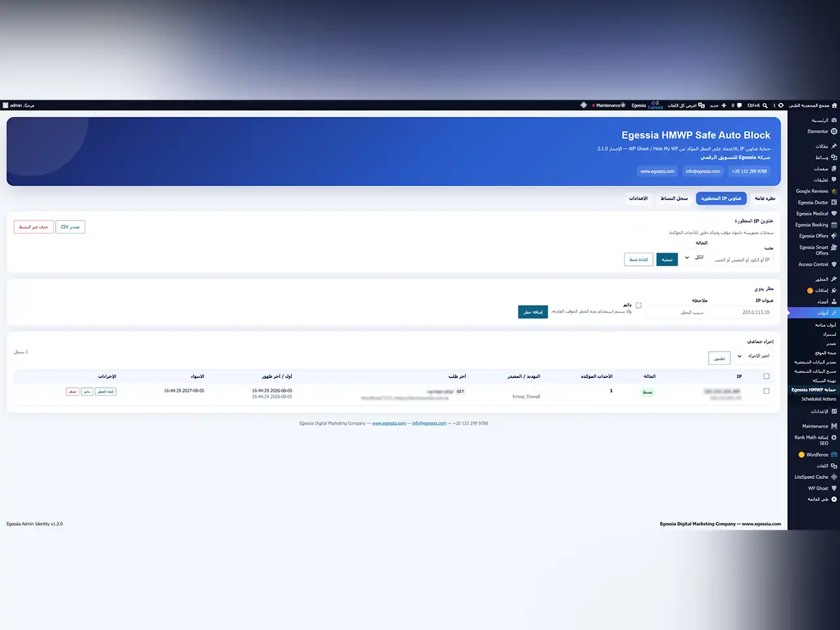This screenshot has height=630, width=840.
Task: Click the reset button (إعادة ضبط)
Action: (x=639, y=259)
